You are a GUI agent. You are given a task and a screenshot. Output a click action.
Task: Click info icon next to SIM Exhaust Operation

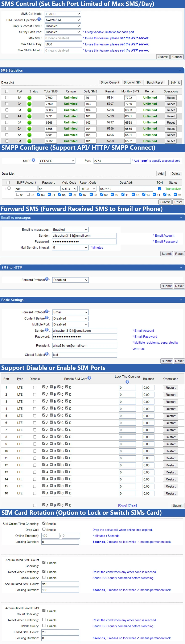tap(39, 20)
